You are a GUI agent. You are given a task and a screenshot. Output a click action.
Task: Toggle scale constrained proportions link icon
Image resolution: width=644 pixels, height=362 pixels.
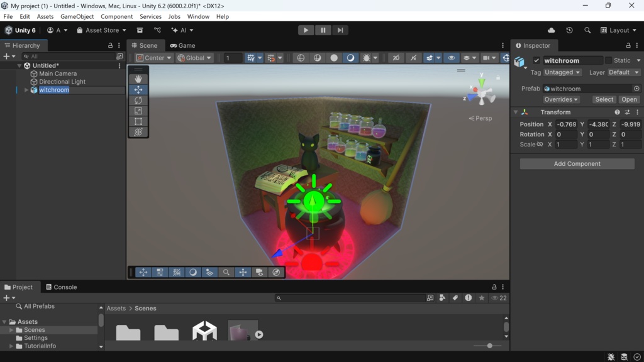540,145
